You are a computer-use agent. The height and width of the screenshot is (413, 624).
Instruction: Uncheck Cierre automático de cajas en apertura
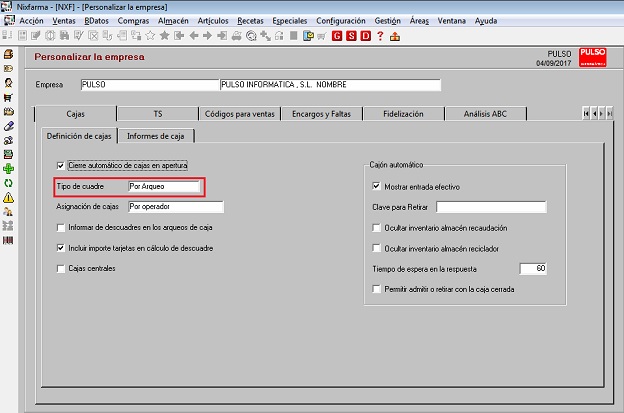60,166
